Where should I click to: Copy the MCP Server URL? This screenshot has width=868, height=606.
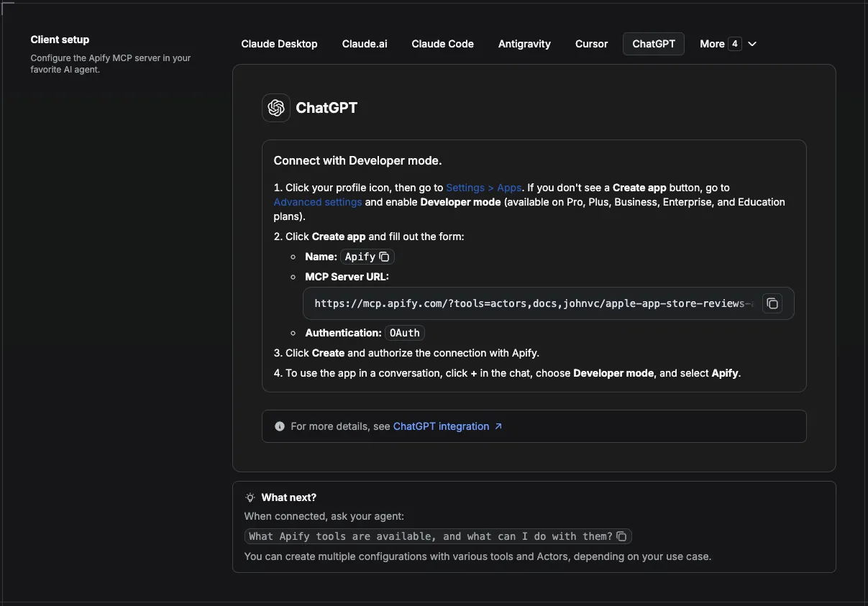click(772, 303)
